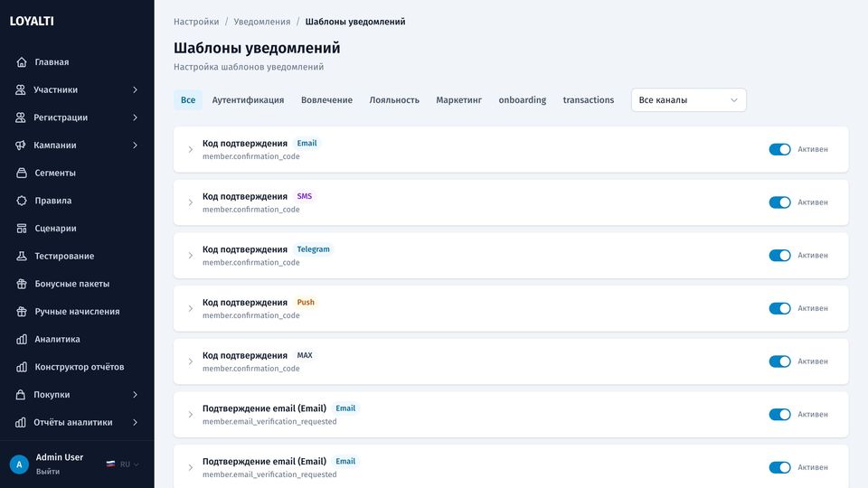Click the Шаблоны уведомлений page heading

[257, 48]
